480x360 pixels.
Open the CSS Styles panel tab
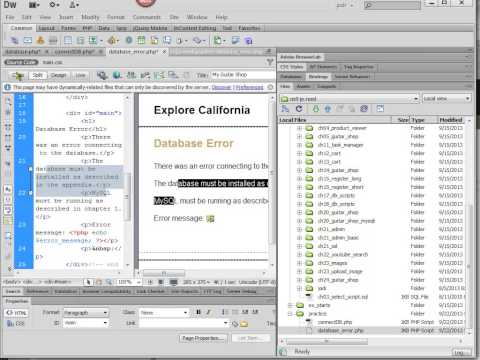tap(291, 67)
